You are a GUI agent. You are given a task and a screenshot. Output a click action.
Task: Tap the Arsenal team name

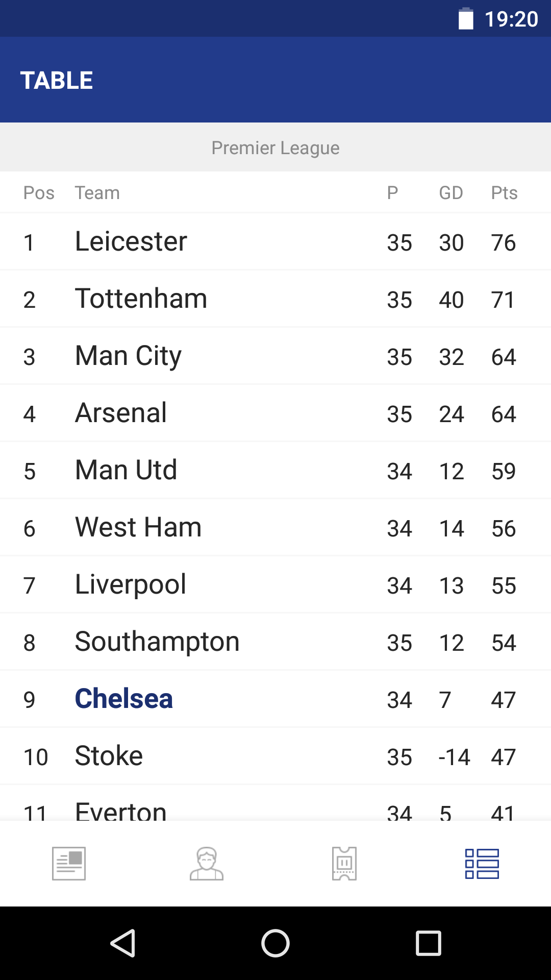coord(121,413)
